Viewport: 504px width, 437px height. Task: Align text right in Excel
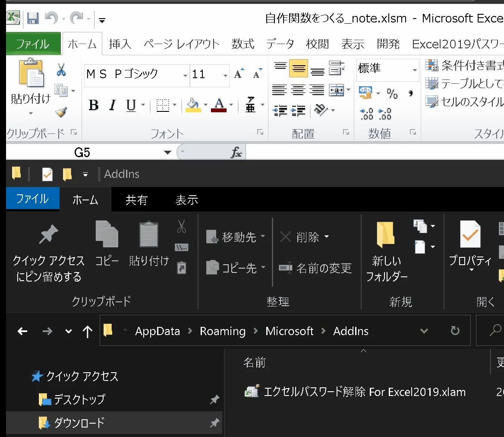tap(317, 90)
